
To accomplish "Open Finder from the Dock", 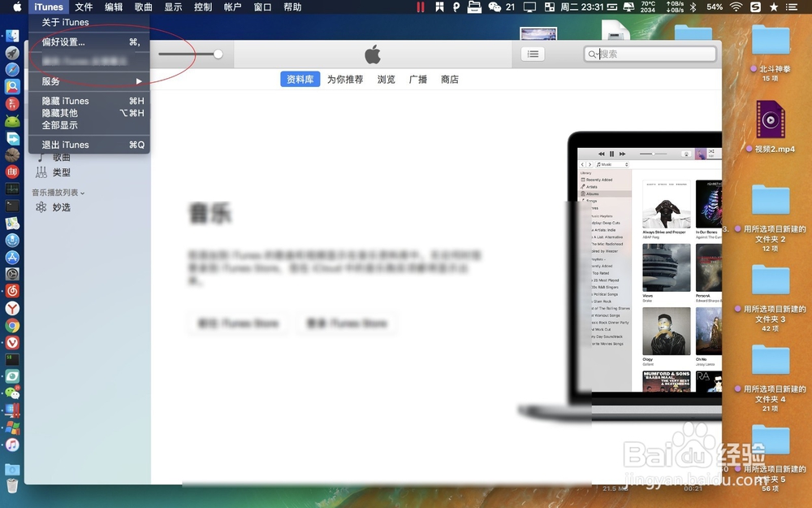I will coord(12,36).
